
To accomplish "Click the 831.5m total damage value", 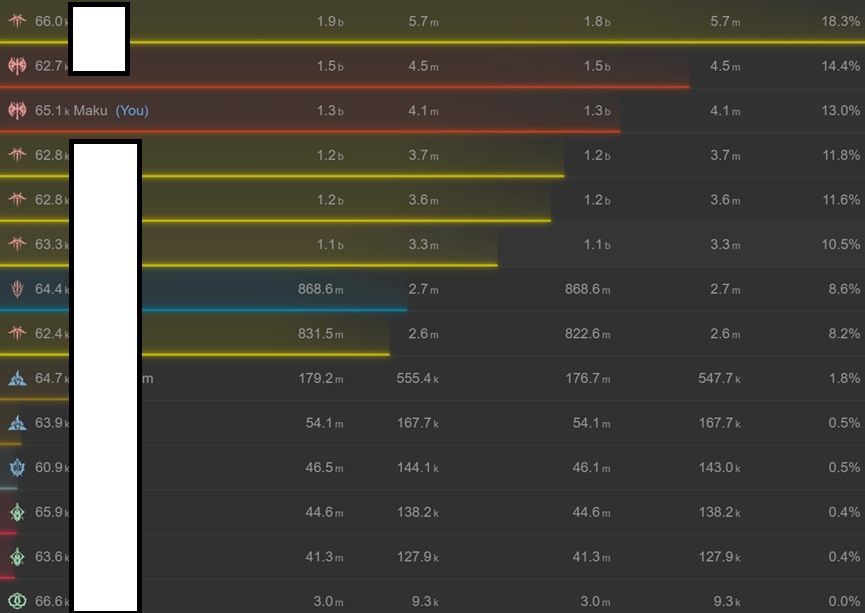I will [320, 333].
